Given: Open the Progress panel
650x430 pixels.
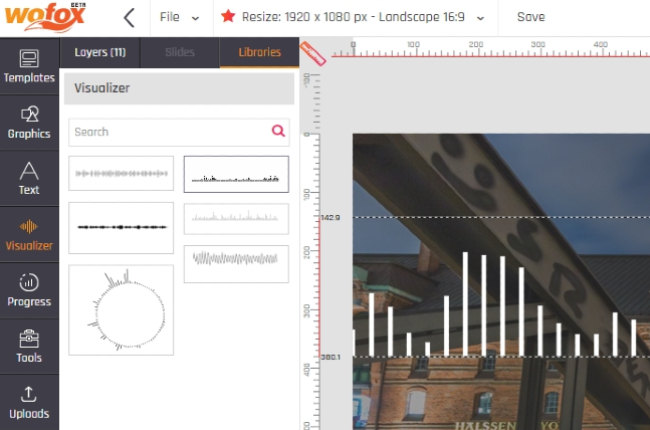Looking at the screenshot, I should point(29,290).
